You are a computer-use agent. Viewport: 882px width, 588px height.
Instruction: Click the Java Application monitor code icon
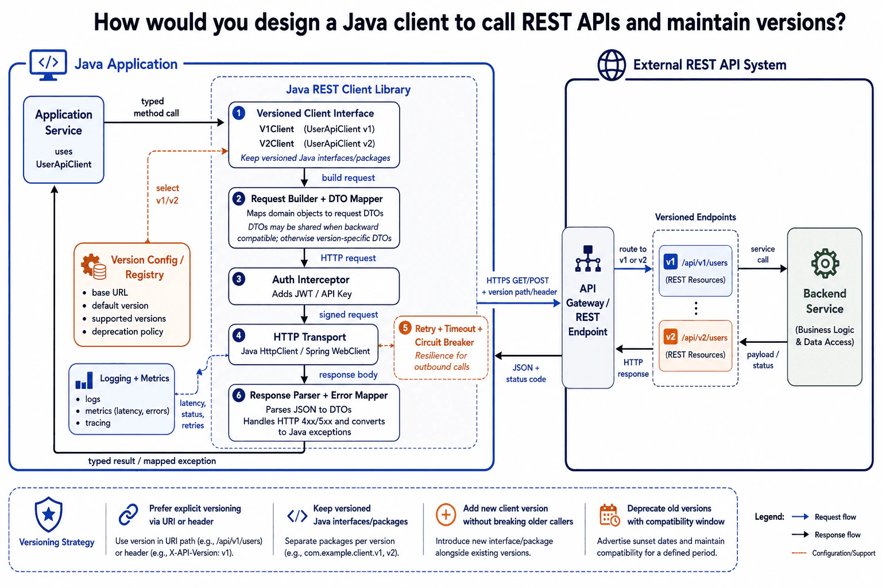(x=48, y=64)
